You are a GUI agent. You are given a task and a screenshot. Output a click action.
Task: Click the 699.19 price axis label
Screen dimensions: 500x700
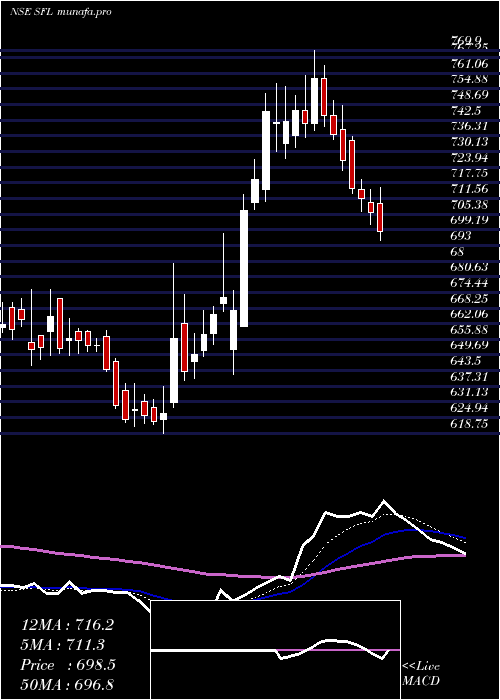[x=469, y=220]
